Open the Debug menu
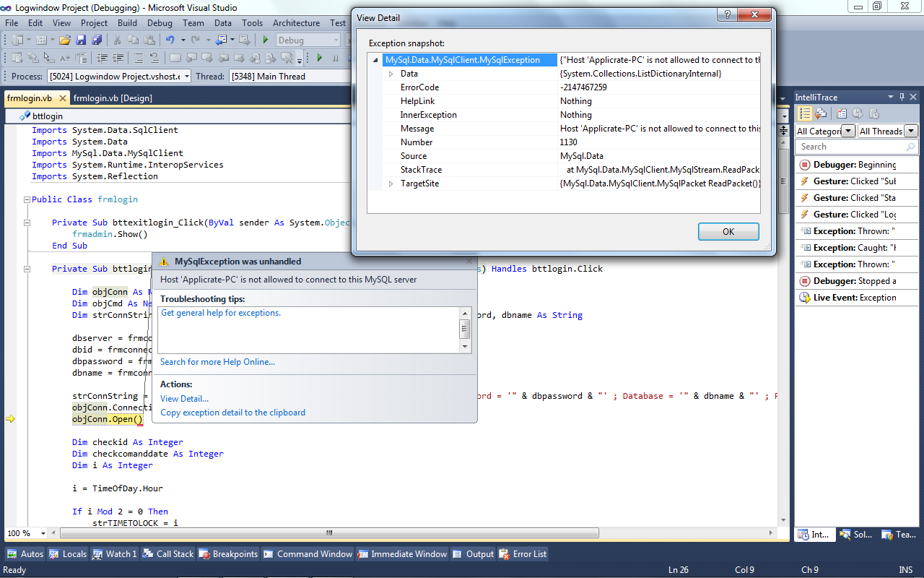This screenshot has height=578, width=924. point(160,23)
